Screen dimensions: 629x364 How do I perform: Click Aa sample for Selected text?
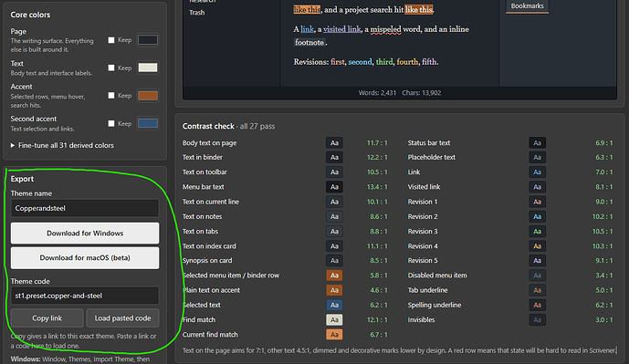tap(334, 305)
